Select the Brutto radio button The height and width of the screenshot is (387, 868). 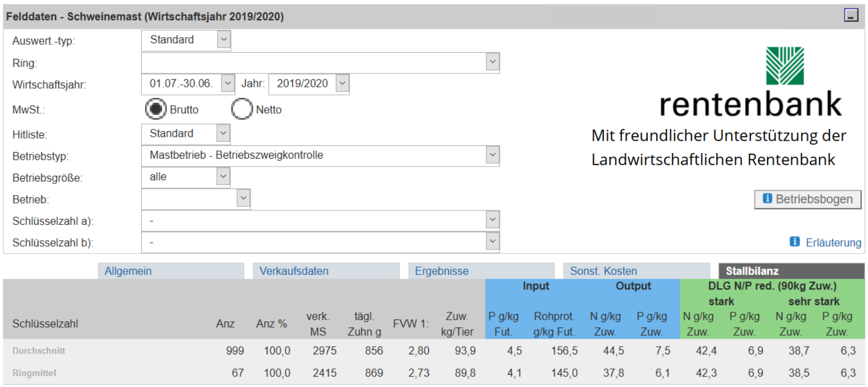click(x=157, y=110)
